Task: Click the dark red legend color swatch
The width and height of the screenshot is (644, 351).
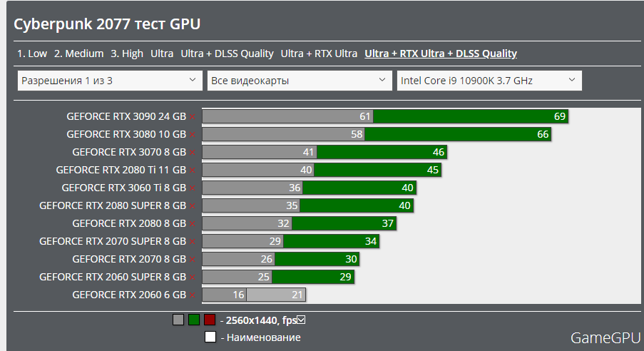Action: click(x=210, y=320)
